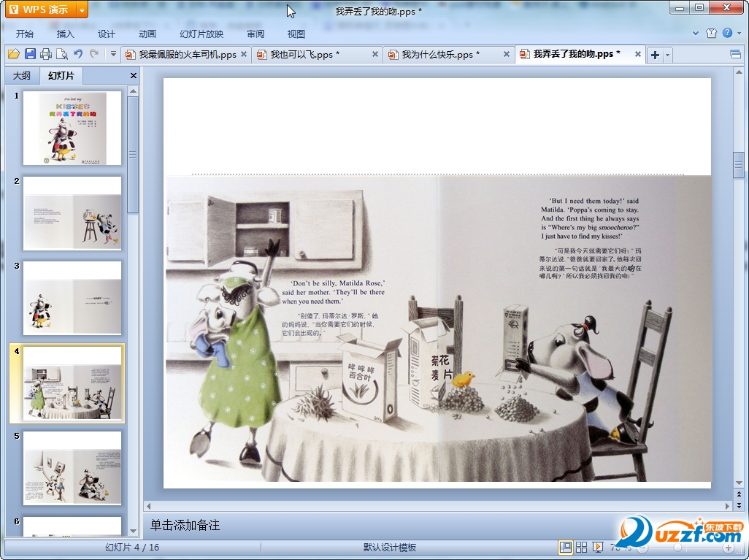This screenshot has width=749, height=560.
Task: Click the 默认设计模板 status bar text
Action: pyautogui.click(x=390, y=548)
